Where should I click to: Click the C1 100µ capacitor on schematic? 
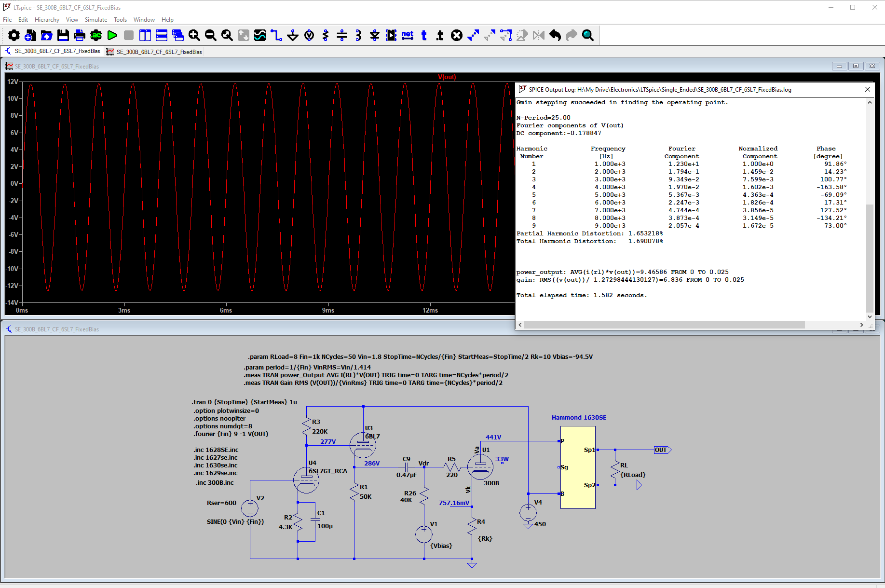(315, 520)
